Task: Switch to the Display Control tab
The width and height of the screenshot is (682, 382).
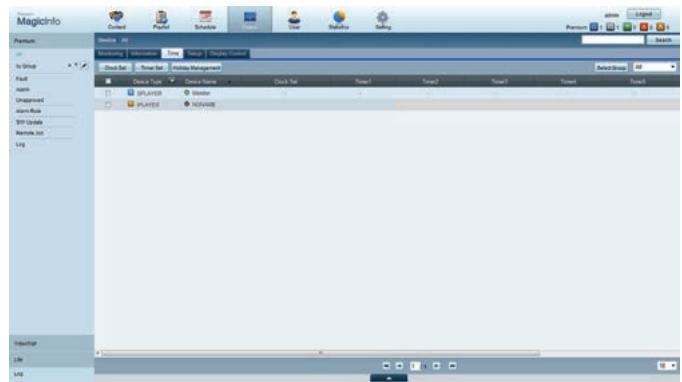Action: pos(227,54)
